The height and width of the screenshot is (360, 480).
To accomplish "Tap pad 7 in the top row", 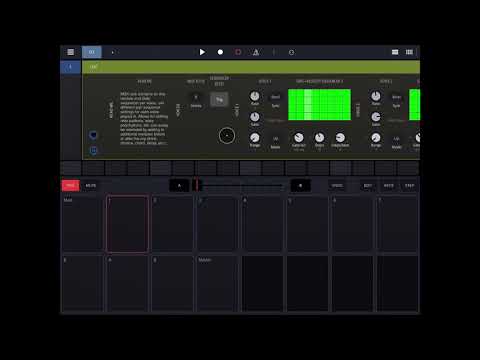I will point(397,223).
